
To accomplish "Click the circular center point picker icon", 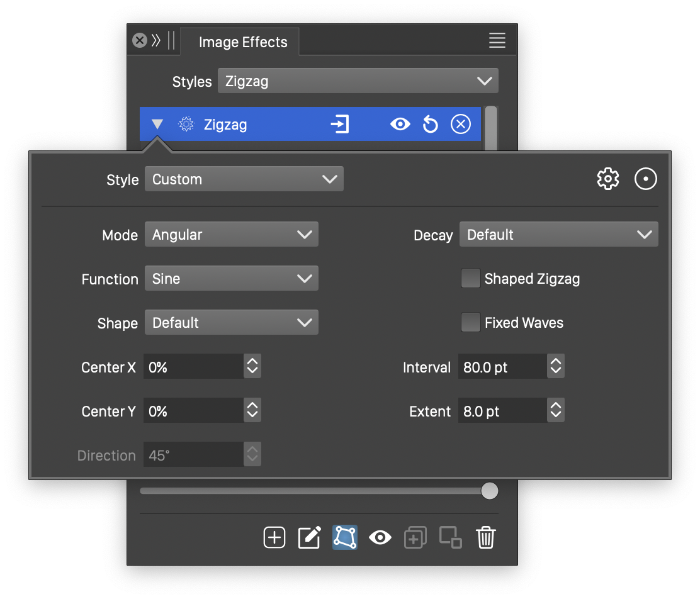I will 645,179.
